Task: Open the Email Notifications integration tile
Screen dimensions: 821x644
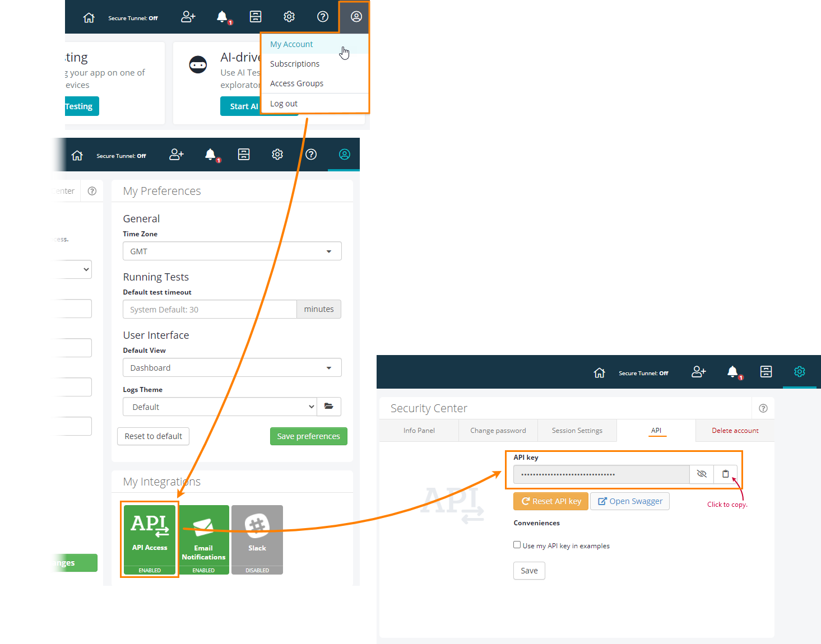Action: (203, 539)
